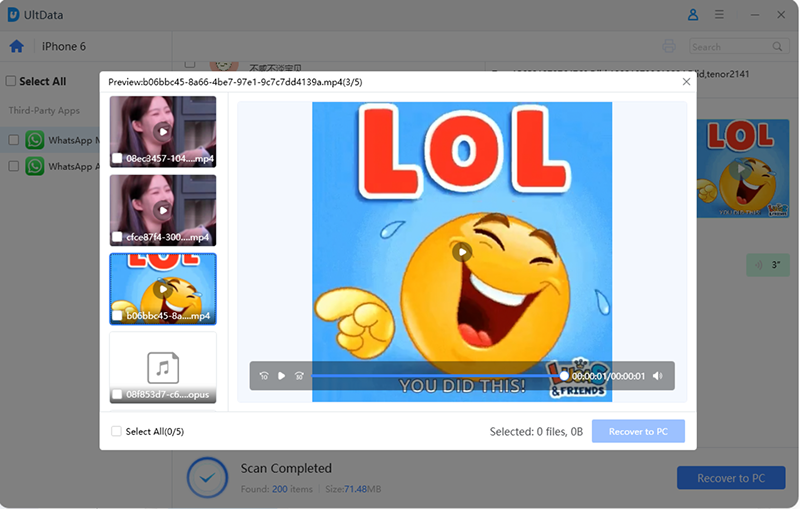Click the home icon next to iPhone 6

pos(16,46)
